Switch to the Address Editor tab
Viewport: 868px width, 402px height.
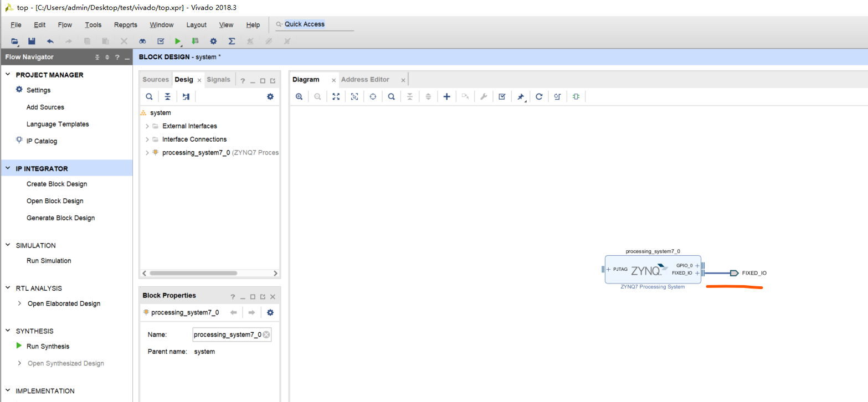[x=365, y=80]
